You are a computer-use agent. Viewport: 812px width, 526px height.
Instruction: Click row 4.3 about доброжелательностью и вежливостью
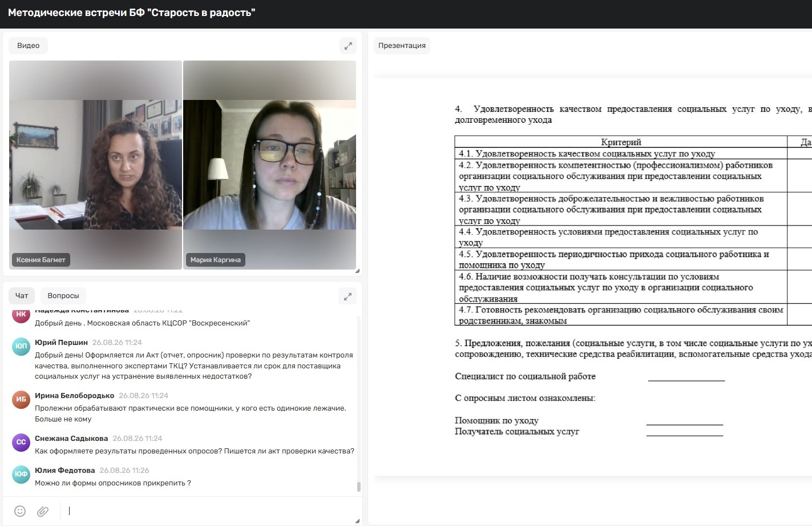(x=621, y=210)
